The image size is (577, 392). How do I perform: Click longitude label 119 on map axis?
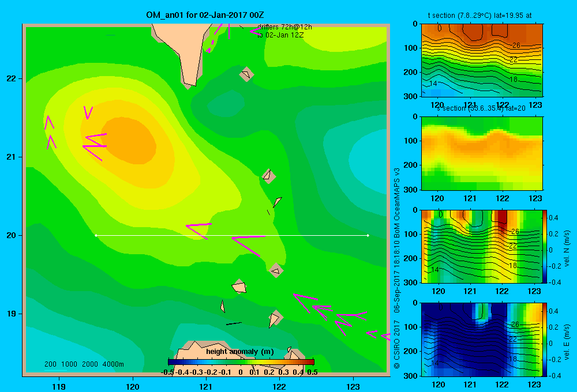[x=59, y=387]
